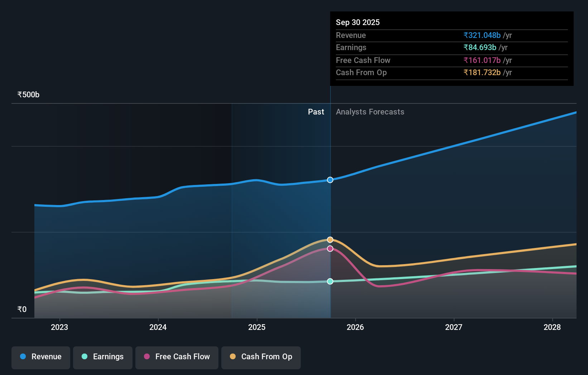Screen dimensions: 588x375
Task: Click the Analysts Forecasts section label
Action: [x=370, y=112]
